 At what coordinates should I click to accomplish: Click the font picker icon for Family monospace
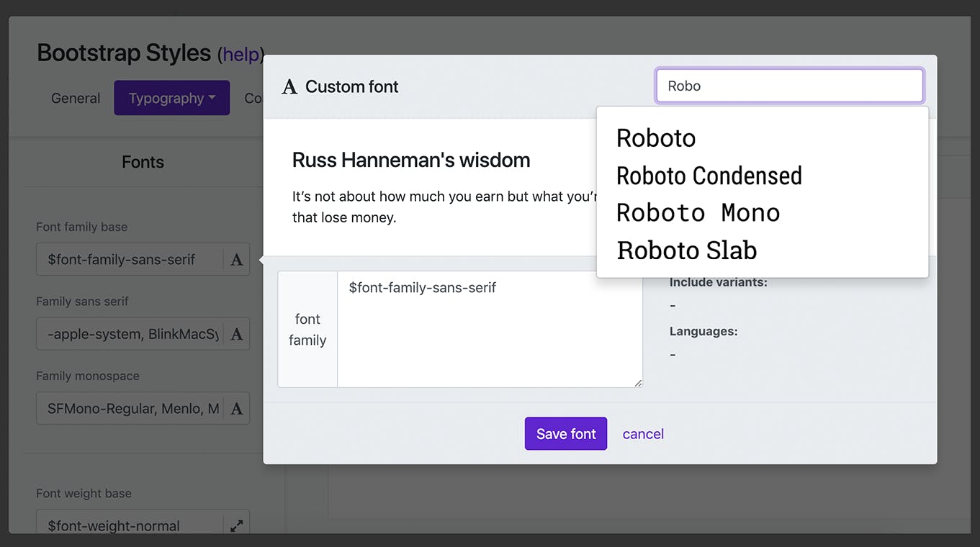[236, 409]
